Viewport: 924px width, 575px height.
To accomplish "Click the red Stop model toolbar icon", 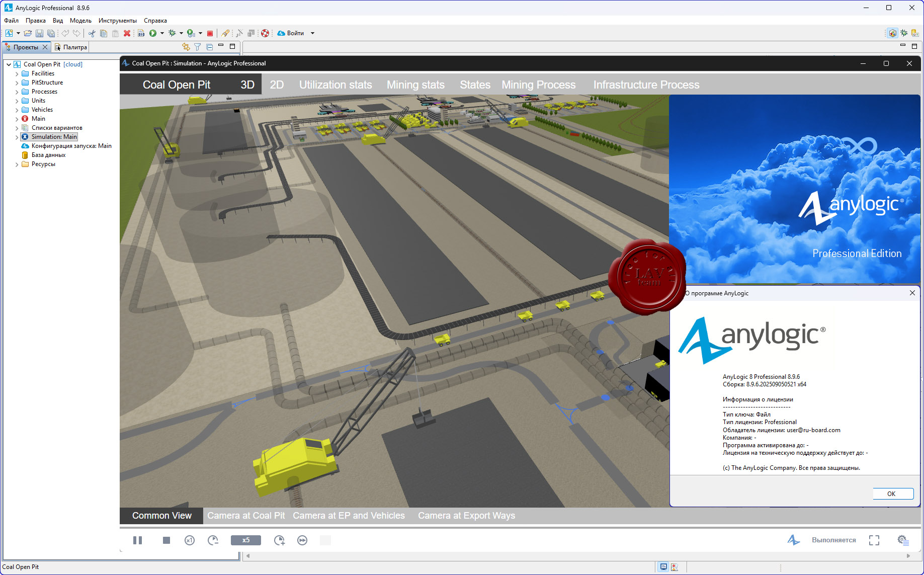I will (210, 33).
